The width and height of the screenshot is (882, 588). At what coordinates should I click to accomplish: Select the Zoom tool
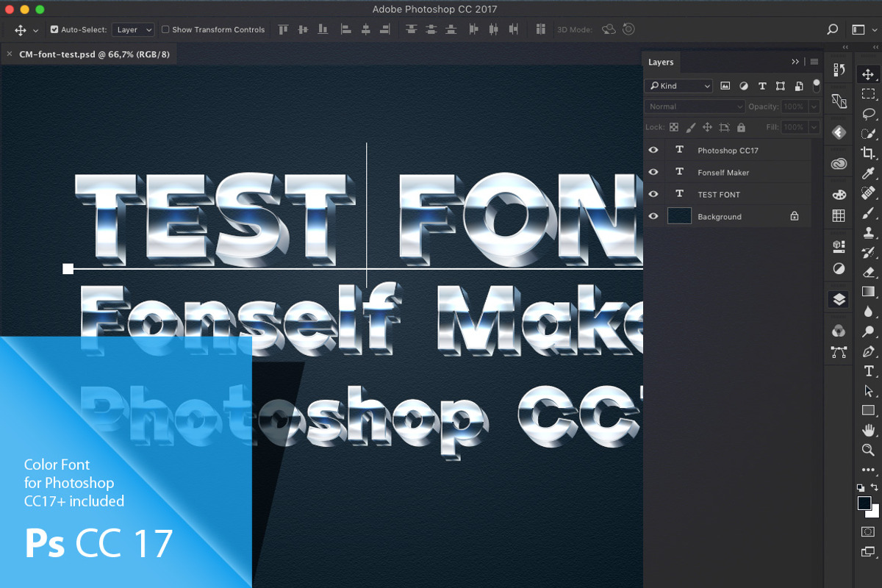(868, 450)
